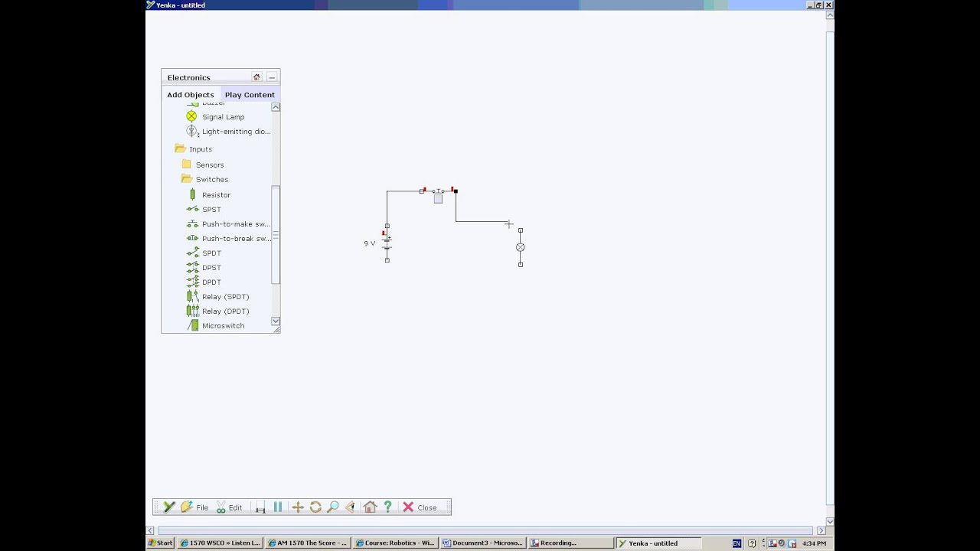
Task: Switch to Play Content tab
Action: (x=250, y=95)
